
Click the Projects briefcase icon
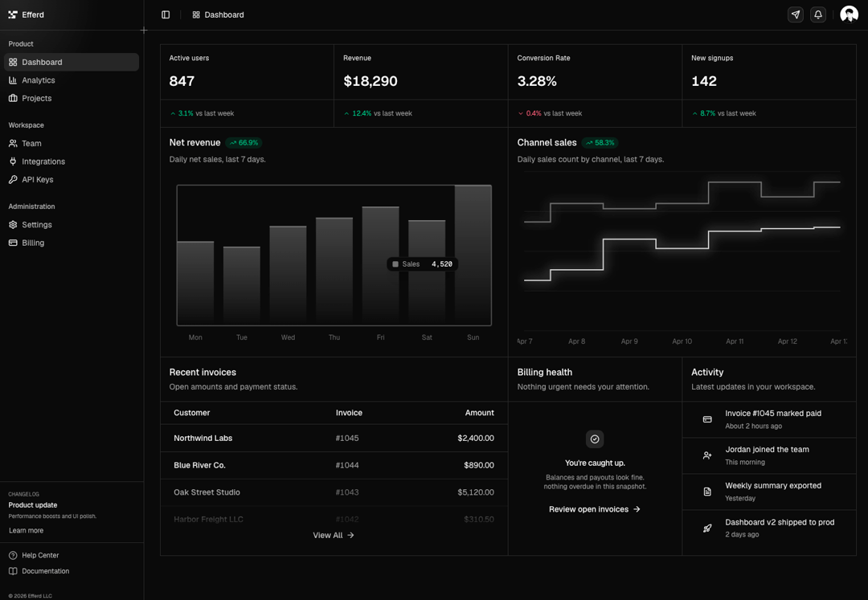[13, 99]
